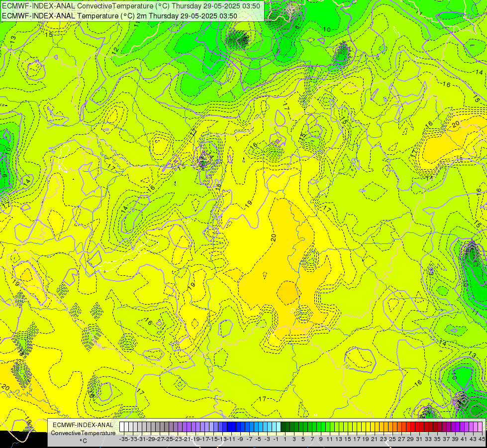Viewport: 487px width, 448px height.
Task: Click the legend scale value 33
Action: pos(428,440)
